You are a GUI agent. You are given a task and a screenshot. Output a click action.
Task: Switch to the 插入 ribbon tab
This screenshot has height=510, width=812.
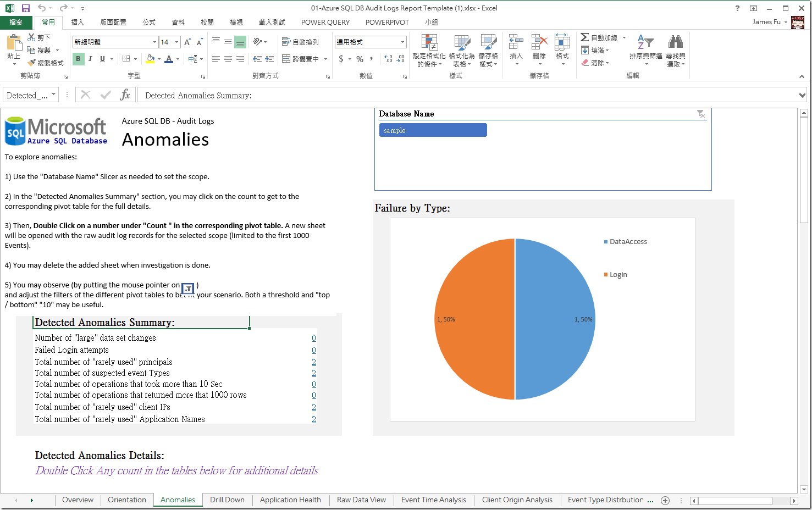78,23
